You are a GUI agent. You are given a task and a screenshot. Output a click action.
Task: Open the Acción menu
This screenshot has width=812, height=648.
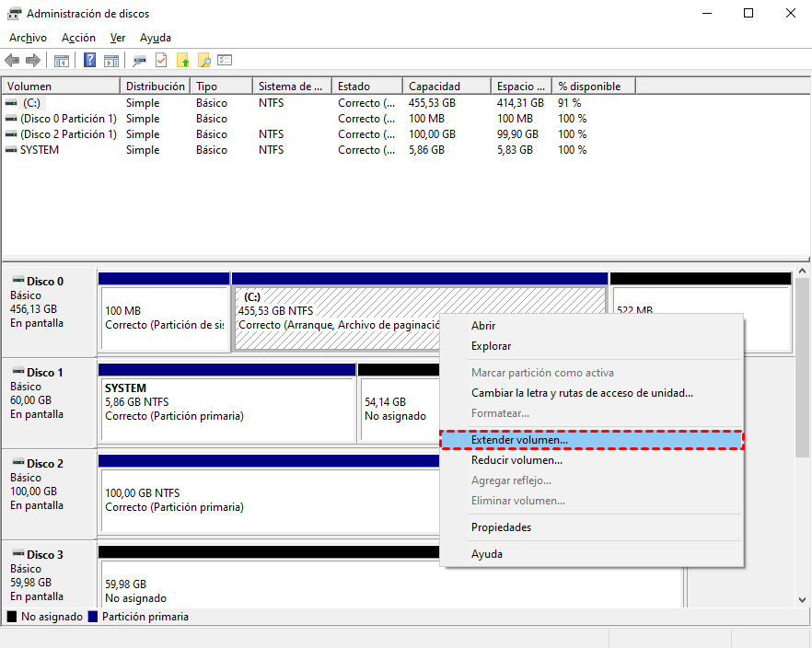[x=78, y=38]
